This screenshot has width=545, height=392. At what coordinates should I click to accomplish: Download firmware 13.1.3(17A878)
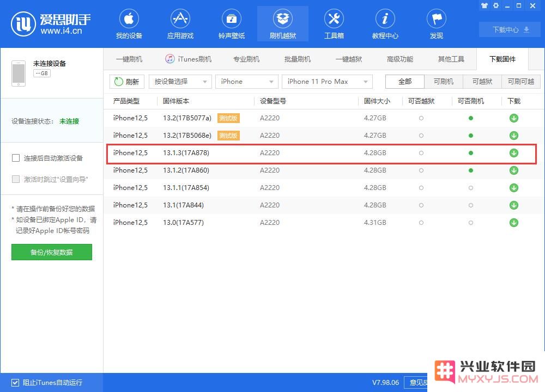click(x=514, y=153)
